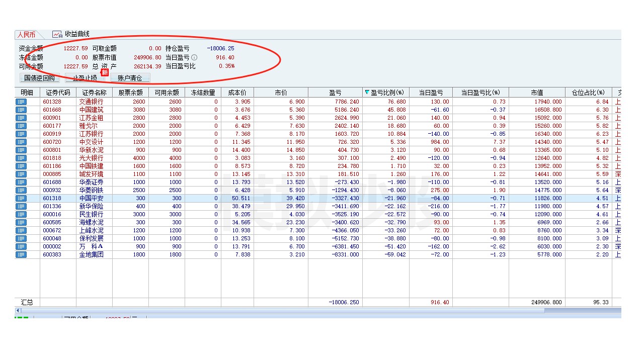Click the 股票余额 column header
The image size is (644, 362).
click(x=130, y=93)
